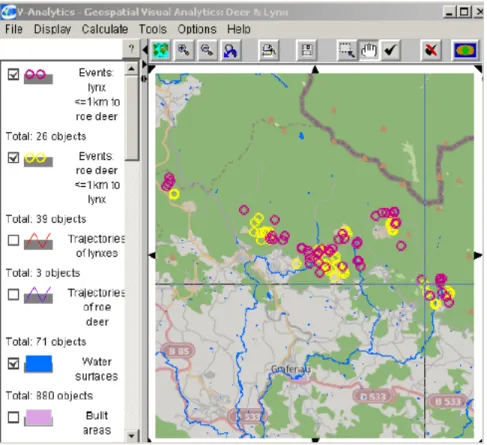The image size is (487, 445).
Task: Open the Tools menu
Action: click(153, 29)
